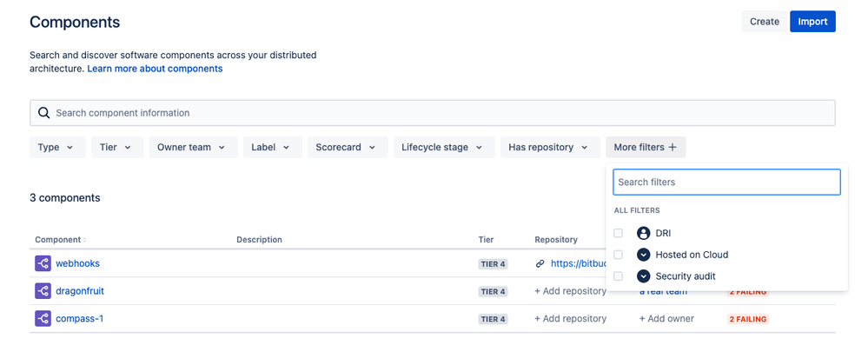
Task: Click the webhooks component icon
Action: click(x=43, y=263)
